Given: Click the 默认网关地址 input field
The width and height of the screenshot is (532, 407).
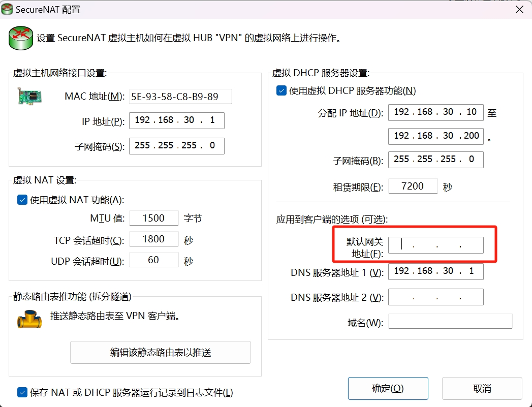Looking at the screenshot, I should tap(436, 245).
